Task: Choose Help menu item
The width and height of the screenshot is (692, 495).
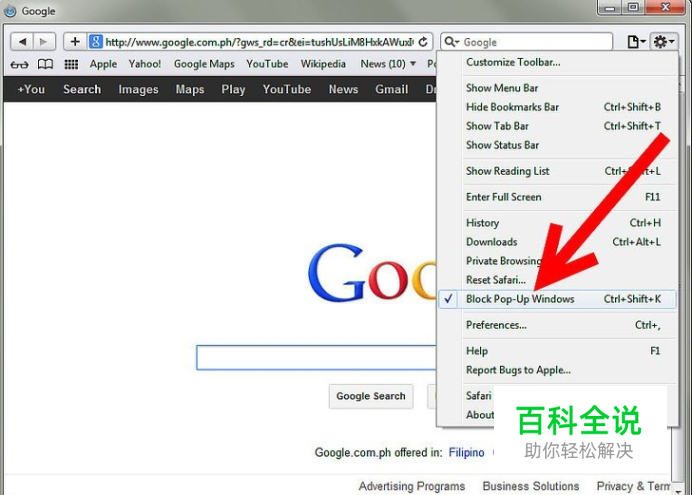Action: point(557,351)
